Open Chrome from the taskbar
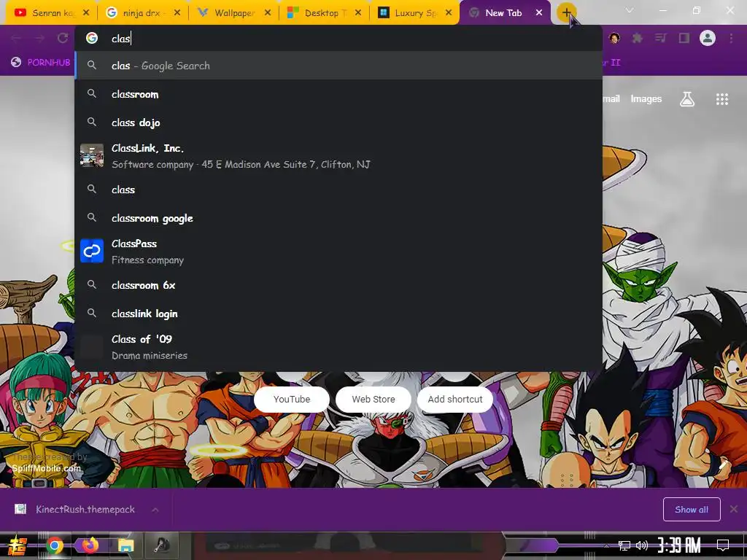This screenshot has height=560, width=747. coord(54,545)
